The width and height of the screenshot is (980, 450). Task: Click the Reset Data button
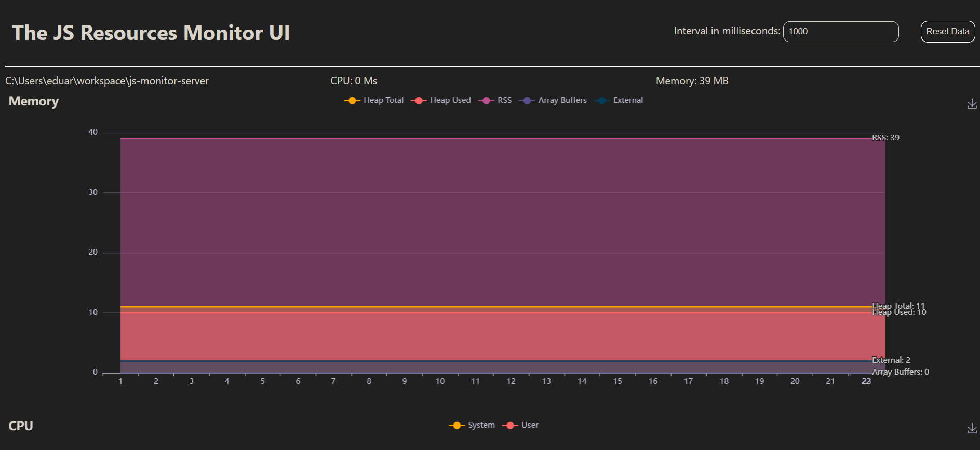(x=948, y=32)
